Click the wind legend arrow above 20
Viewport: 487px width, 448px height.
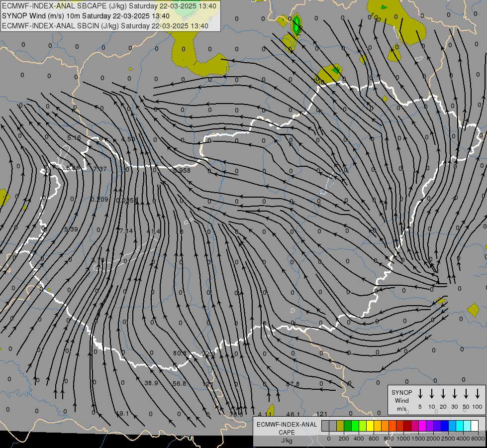[x=443, y=393]
